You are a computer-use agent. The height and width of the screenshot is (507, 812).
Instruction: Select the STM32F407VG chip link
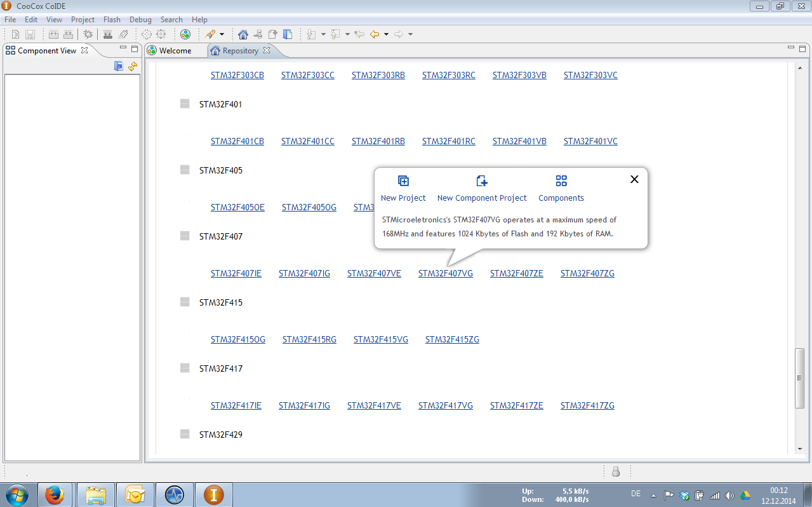446,273
